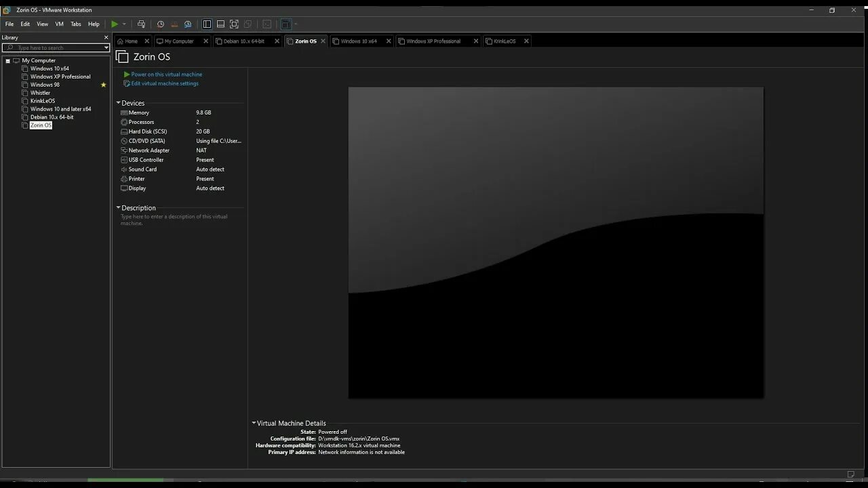This screenshot has height=488, width=868.
Task: Click the Memory device row
Action: pyautogui.click(x=181, y=113)
